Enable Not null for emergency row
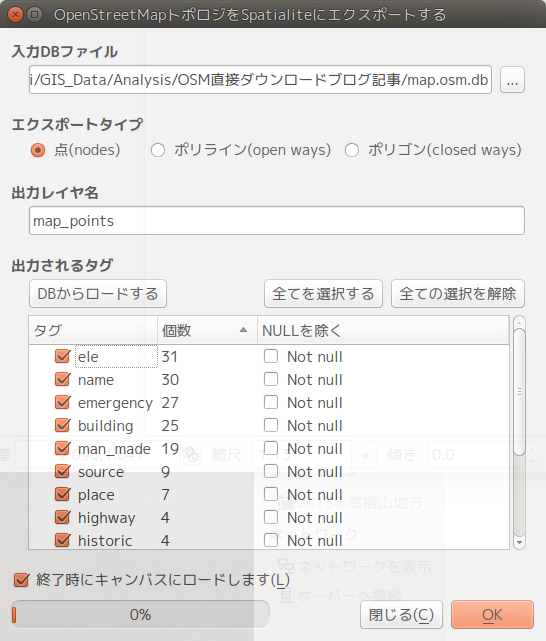The width and height of the screenshot is (546, 641). (x=271, y=402)
